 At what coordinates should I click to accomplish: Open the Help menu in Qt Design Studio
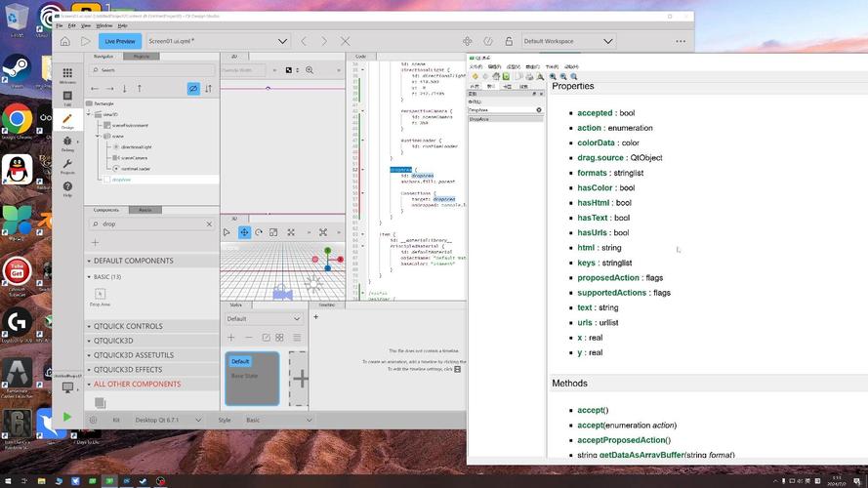[x=123, y=26]
